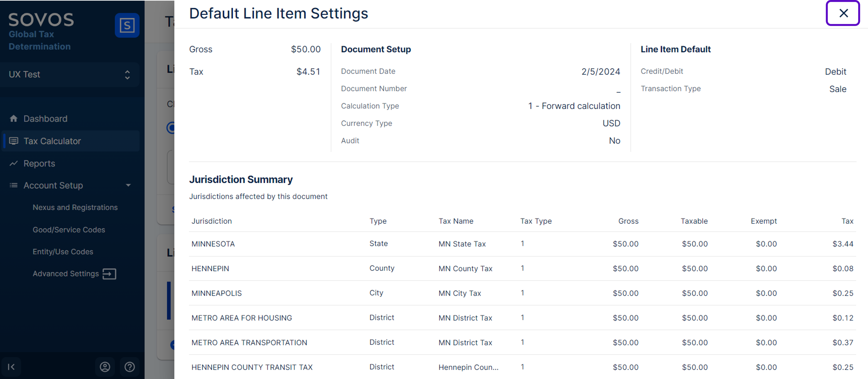The width and height of the screenshot is (868, 379).
Task: Click the Tax Name column header
Action: click(x=456, y=221)
